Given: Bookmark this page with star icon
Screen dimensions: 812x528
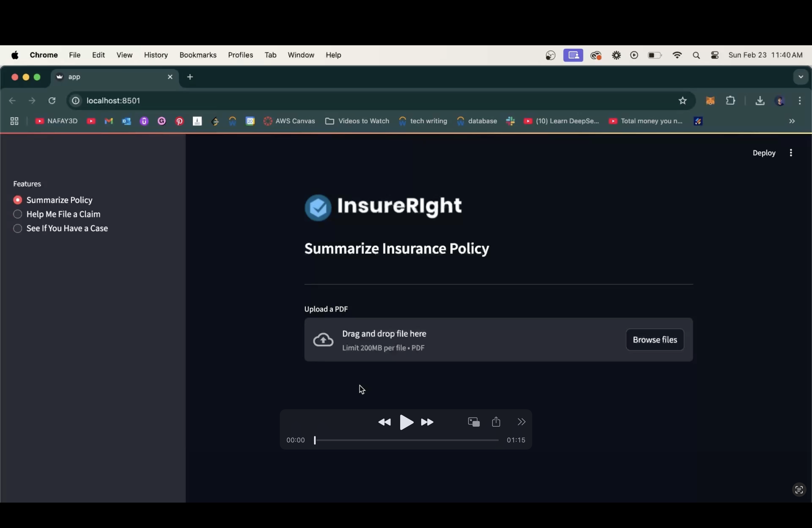Looking at the screenshot, I should pos(682,101).
